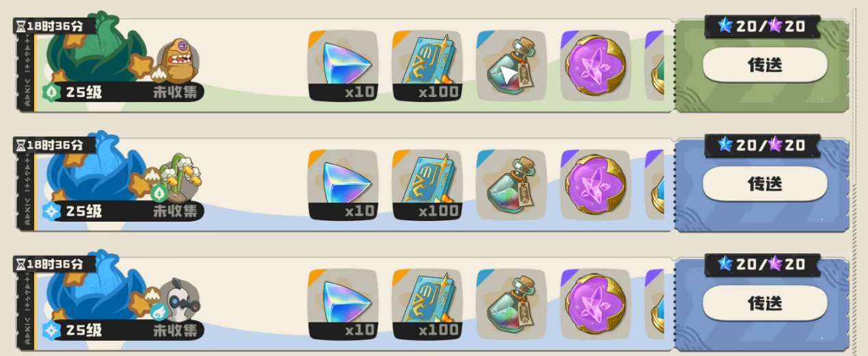Click the 20/20 star counter in green row
The image size is (868, 356).
coord(762,27)
